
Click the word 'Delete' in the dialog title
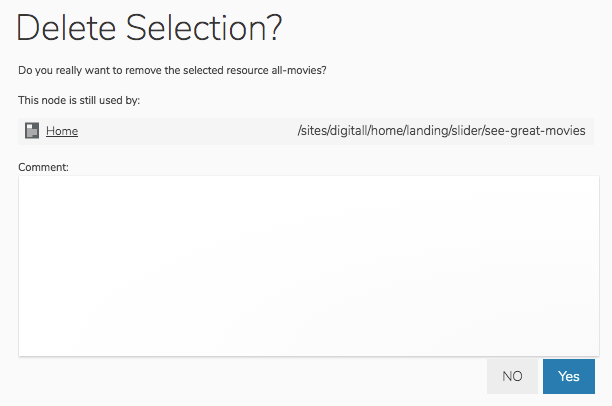click(x=66, y=27)
